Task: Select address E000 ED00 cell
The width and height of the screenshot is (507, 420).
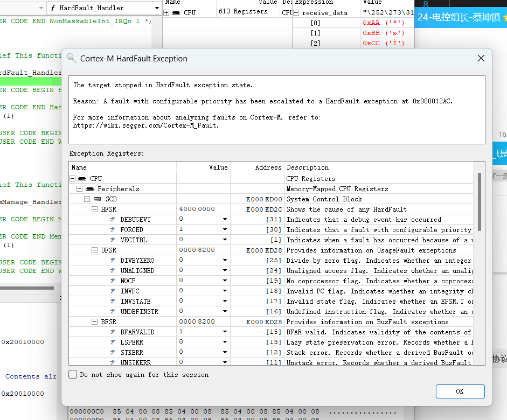Action: click(264, 199)
